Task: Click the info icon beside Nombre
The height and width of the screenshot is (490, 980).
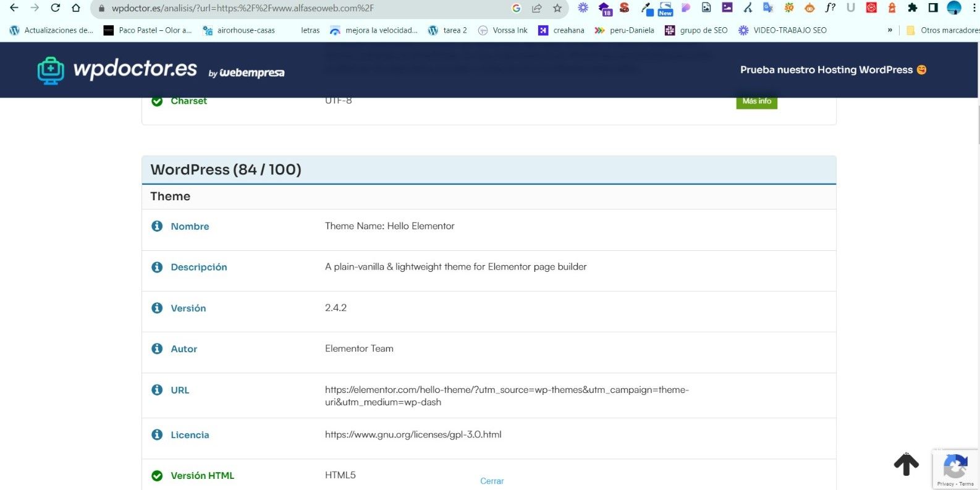Action: [x=157, y=226]
